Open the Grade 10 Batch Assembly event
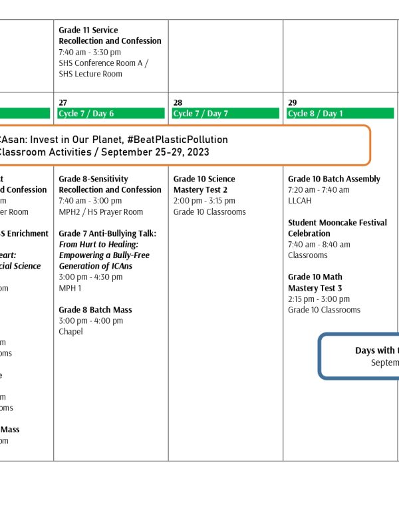Image resolution: width=399 pixels, height=532 pixels. coord(334,179)
